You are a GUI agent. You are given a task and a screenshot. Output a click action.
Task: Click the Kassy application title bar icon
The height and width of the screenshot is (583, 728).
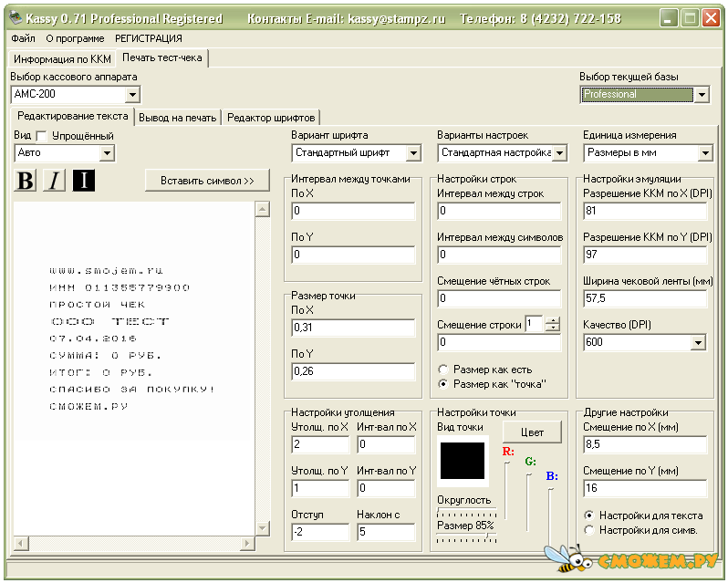[16, 18]
